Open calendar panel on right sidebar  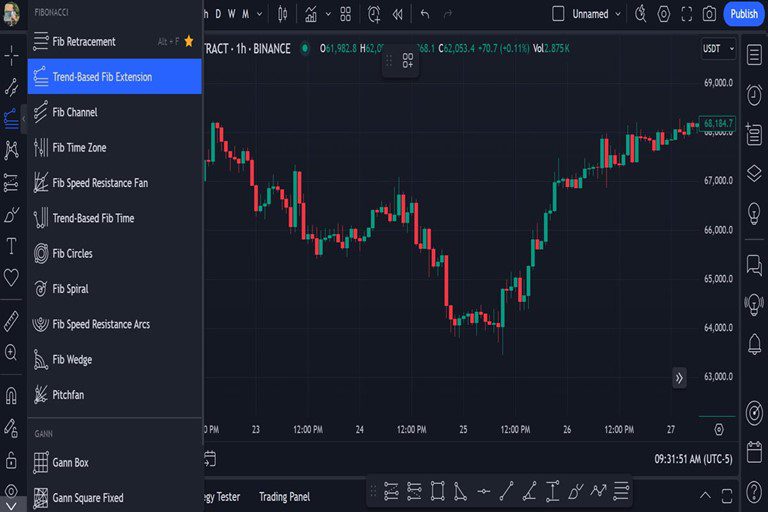click(x=754, y=451)
